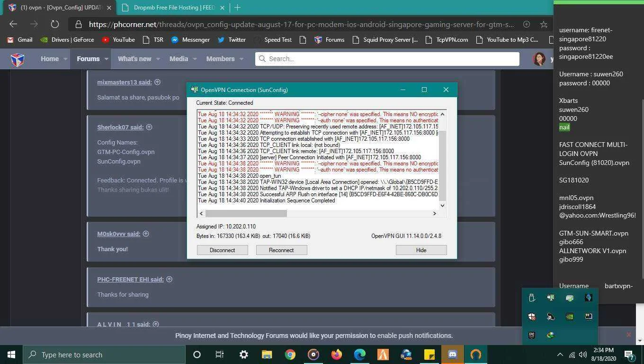The image size is (644, 364).
Task: Expand the Media menu dropdown arrow
Action: (x=195, y=59)
